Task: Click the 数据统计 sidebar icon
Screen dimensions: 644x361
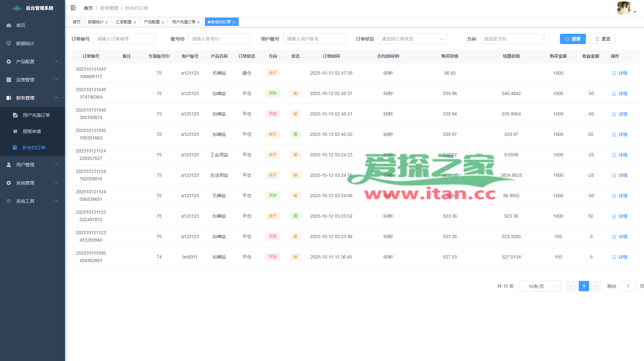Action: 9,43
